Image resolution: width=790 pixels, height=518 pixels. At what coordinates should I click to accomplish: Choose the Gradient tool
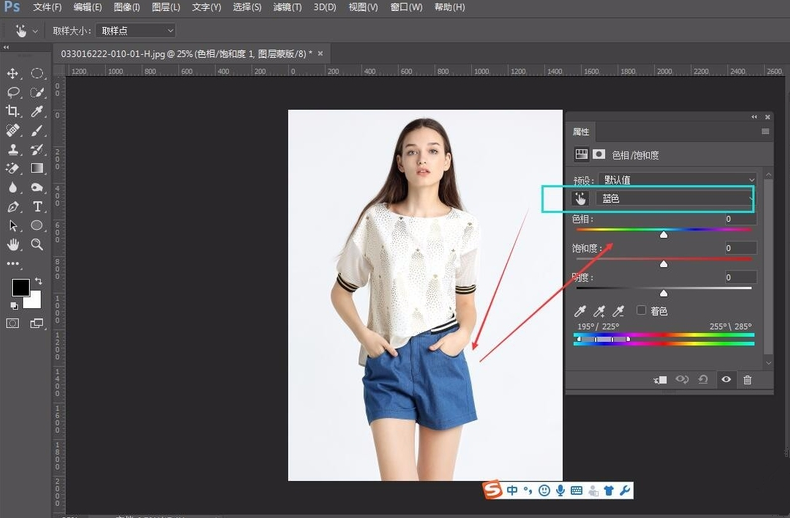click(37, 168)
